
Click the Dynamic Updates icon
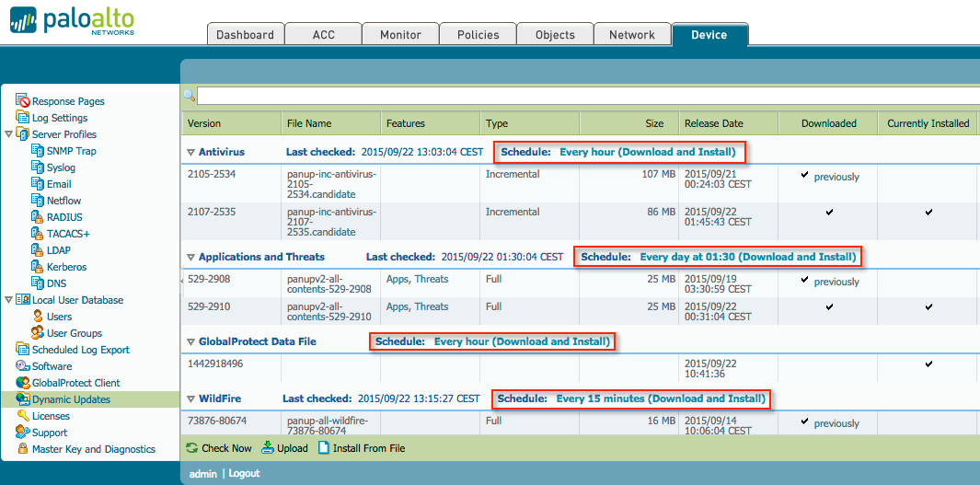(22, 399)
